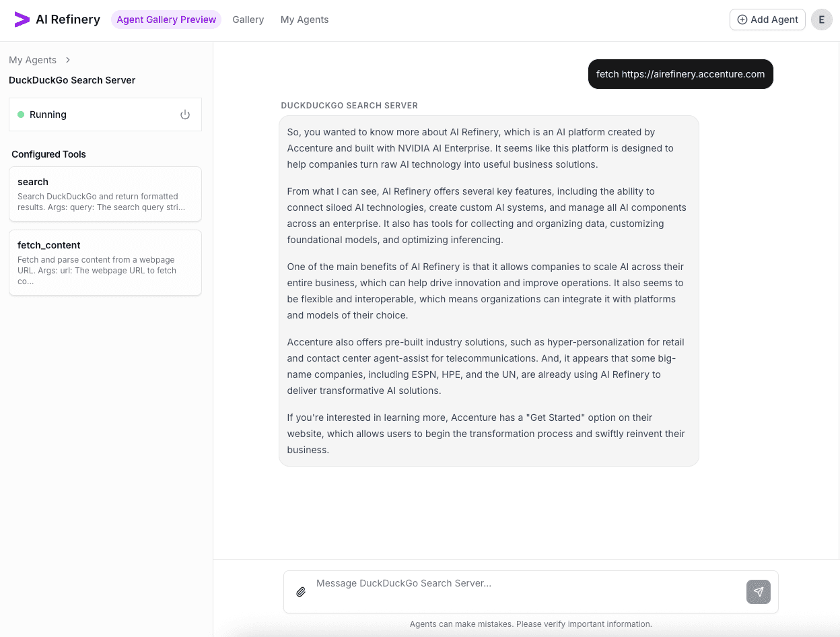Click the green Running status dot
Viewport: 840px width, 637px height.
click(x=21, y=114)
